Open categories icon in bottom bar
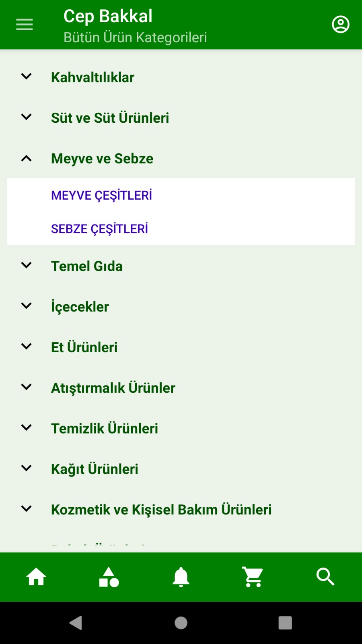 point(109,577)
